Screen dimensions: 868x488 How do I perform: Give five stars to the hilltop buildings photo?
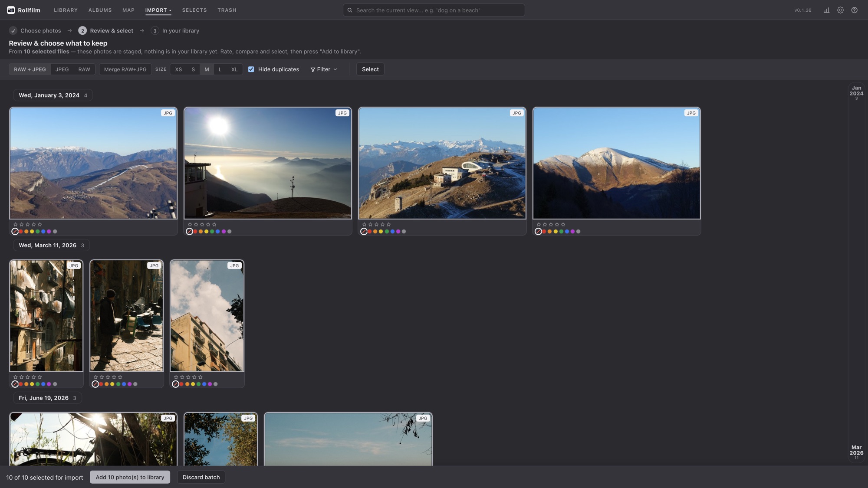[389, 224]
